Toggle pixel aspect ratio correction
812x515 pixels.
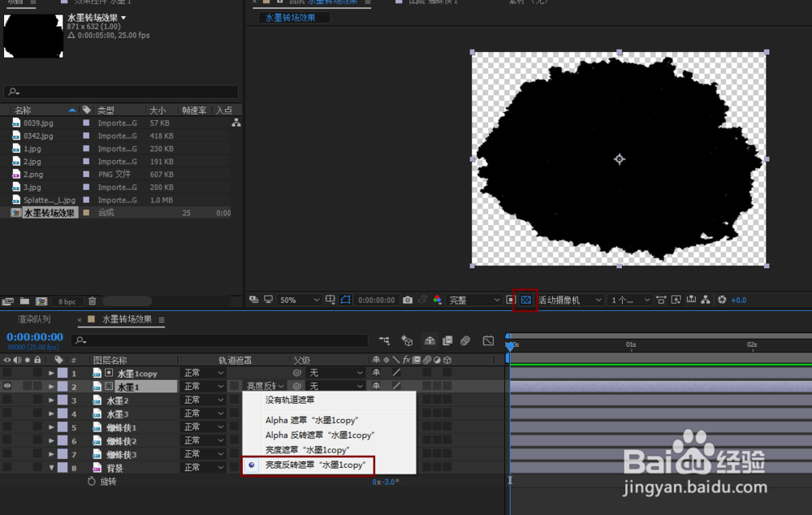coord(661,300)
